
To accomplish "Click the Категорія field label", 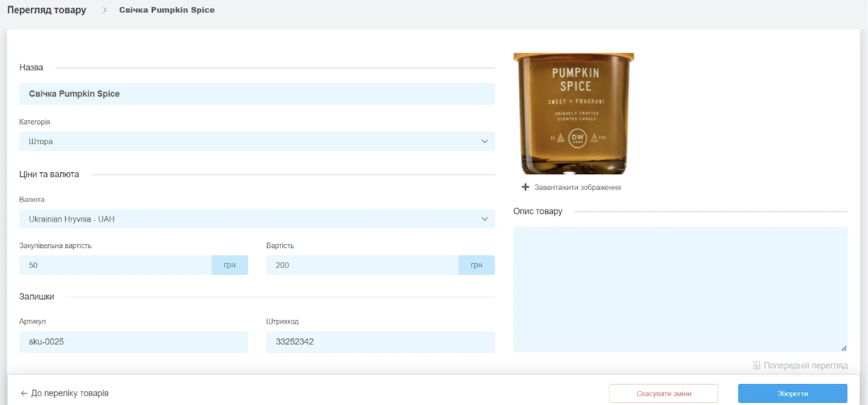I will point(34,122).
